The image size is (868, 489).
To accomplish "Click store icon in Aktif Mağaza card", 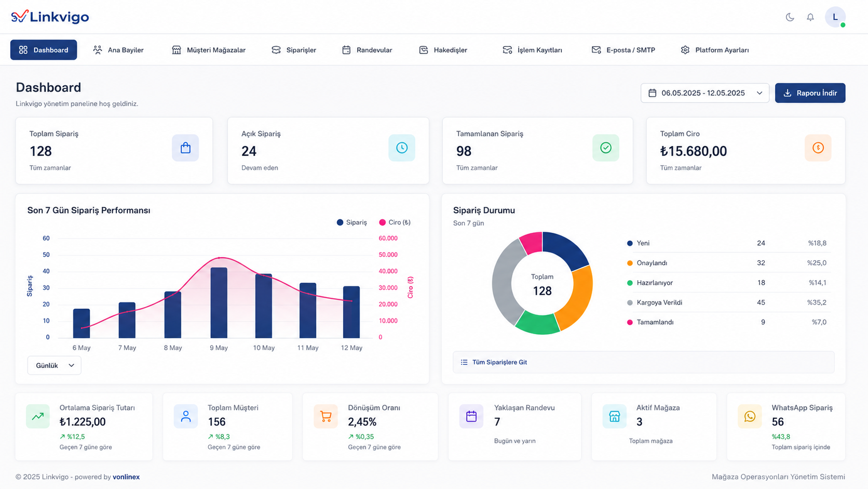I will click(615, 416).
